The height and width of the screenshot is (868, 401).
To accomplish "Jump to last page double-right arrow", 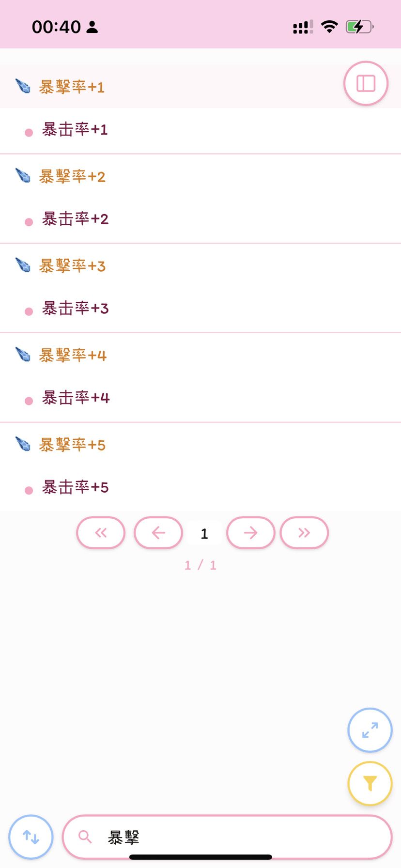I will coord(304,533).
